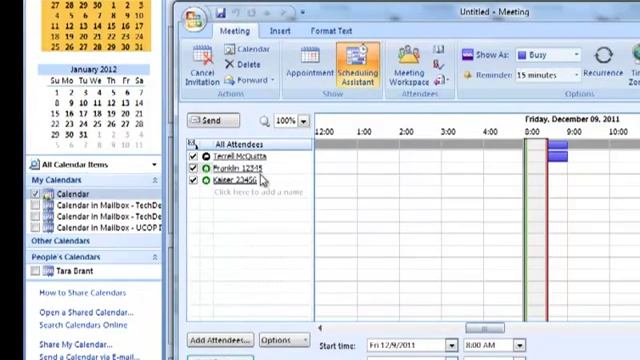640x360 pixels.
Task: Expand All Calendar Items dropdown
Action: [154, 165]
